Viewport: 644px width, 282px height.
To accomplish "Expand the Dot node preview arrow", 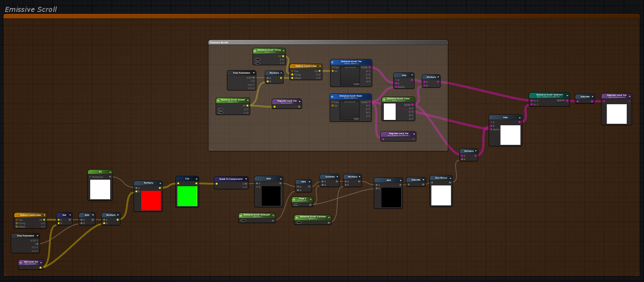I will pos(70,215).
